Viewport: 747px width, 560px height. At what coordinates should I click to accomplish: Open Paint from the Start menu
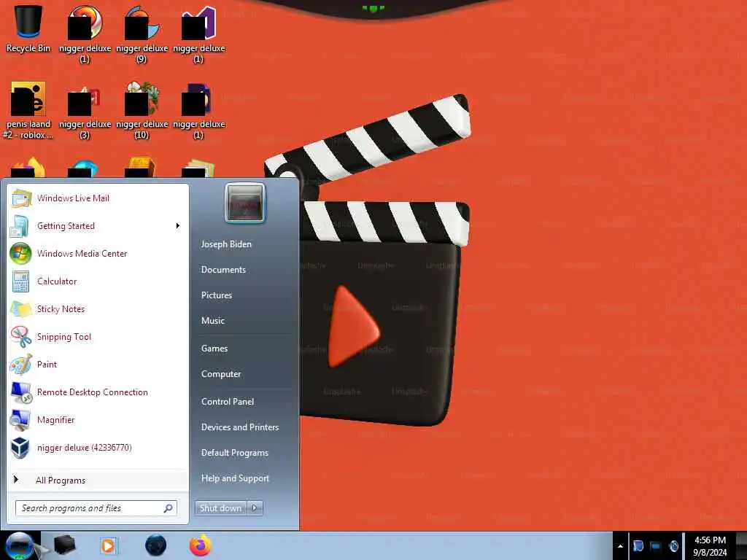tap(98, 365)
